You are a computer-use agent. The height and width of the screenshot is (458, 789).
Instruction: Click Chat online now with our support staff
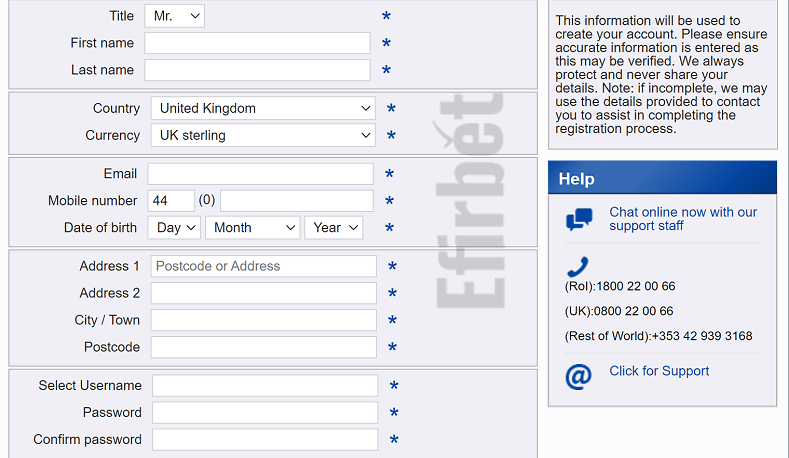(x=683, y=219)
